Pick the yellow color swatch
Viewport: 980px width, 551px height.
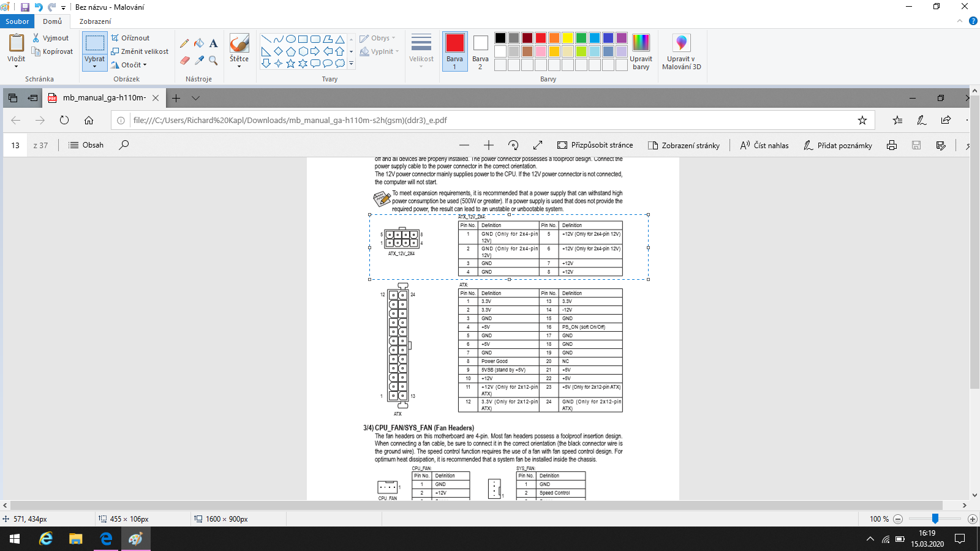click(x=568, y=38)
